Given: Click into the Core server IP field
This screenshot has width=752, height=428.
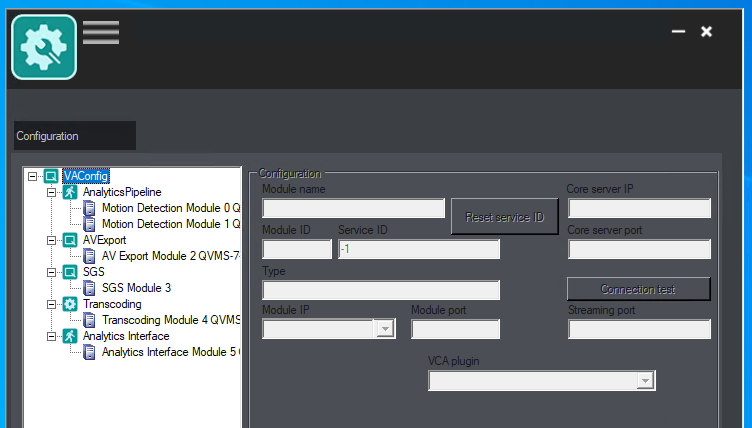Looking at the screenshot, I should coord(639,208).
